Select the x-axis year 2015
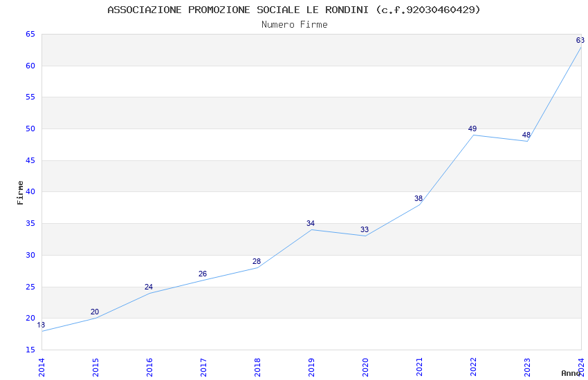 pyautogui.click(x=95, y=368)
